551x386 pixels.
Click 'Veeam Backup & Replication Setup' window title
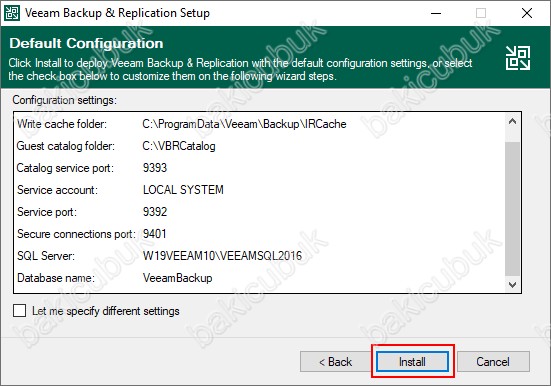(x=117, y=13)
